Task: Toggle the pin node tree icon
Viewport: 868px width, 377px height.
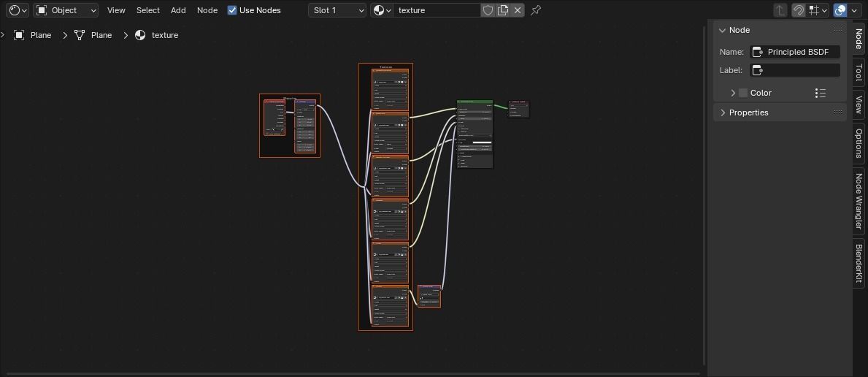Action: 535,10
